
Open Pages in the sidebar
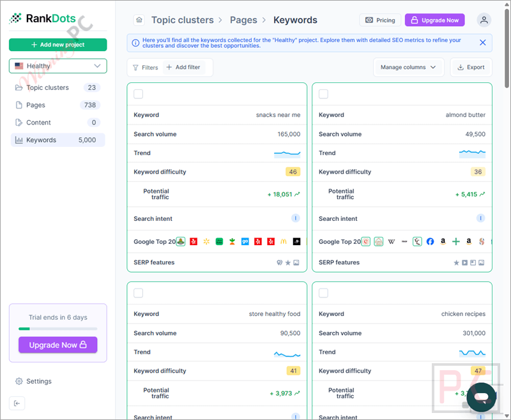pos(58,105)
